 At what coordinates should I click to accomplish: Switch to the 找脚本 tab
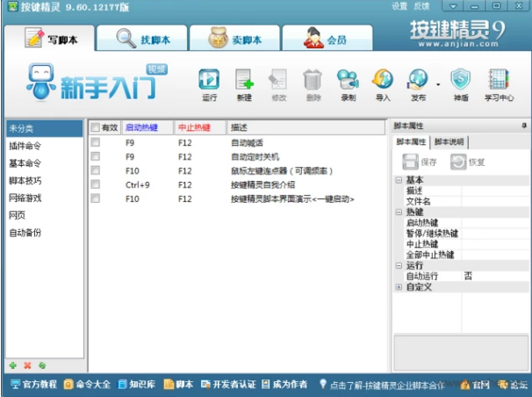(x=142, y=39)
